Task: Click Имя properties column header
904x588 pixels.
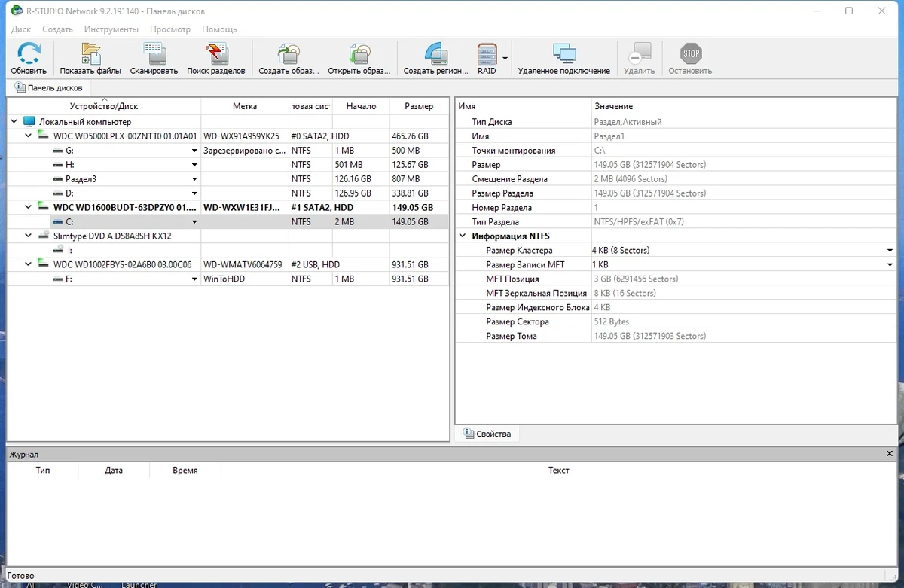Action: 524,106
